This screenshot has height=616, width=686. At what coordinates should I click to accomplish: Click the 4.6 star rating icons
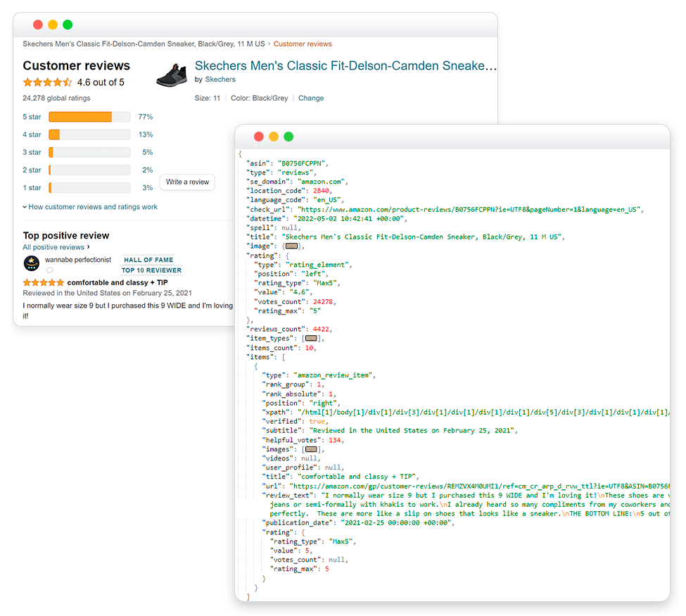pyautogui.click(x=48, y=82)
